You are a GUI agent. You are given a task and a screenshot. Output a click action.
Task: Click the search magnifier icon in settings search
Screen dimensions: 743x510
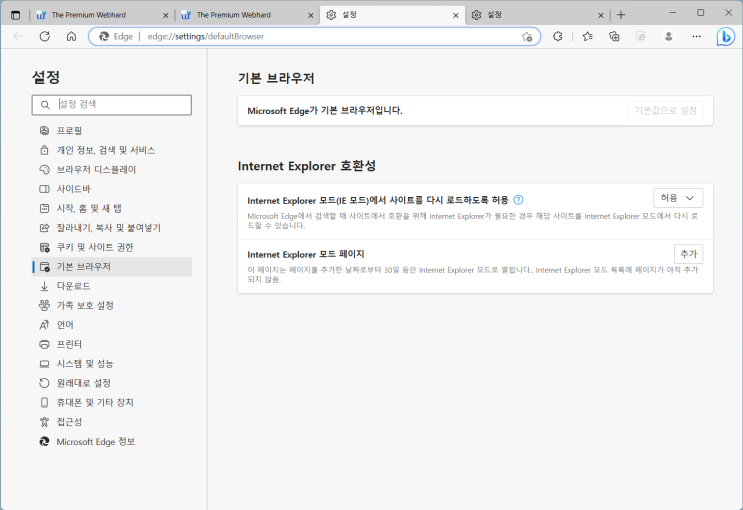tap(45, 105)
